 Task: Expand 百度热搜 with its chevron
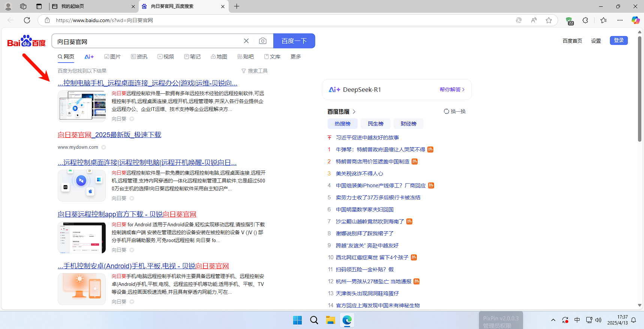(354, 112)
